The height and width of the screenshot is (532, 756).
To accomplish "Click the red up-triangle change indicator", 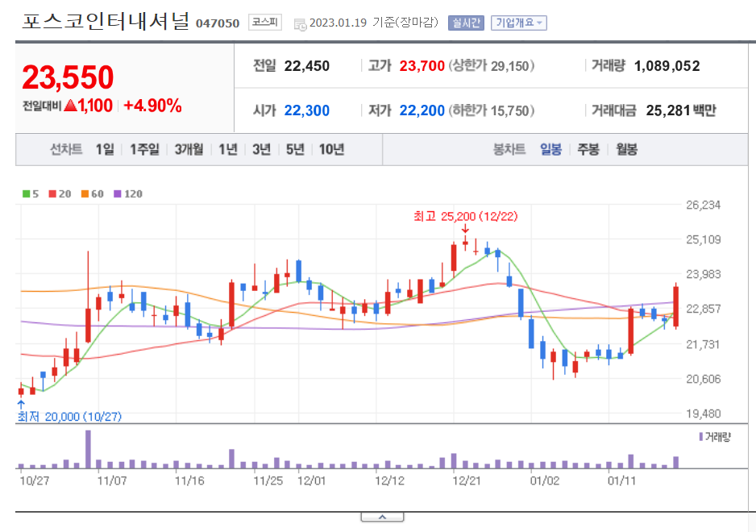I will [x=70, y=105].
